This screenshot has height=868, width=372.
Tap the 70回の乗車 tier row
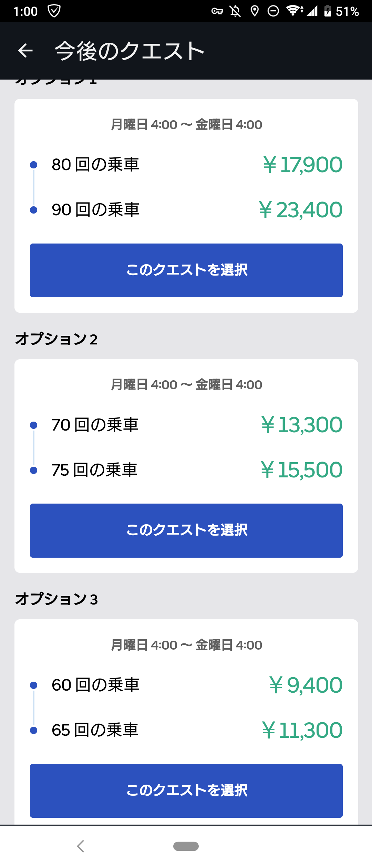tap(186, 425)
